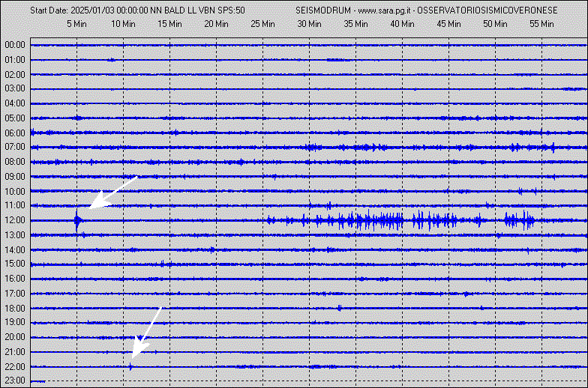Click the SEISMODRUM www.sara.pg.it header text
The image size is (588, 388).
[354, 10]
